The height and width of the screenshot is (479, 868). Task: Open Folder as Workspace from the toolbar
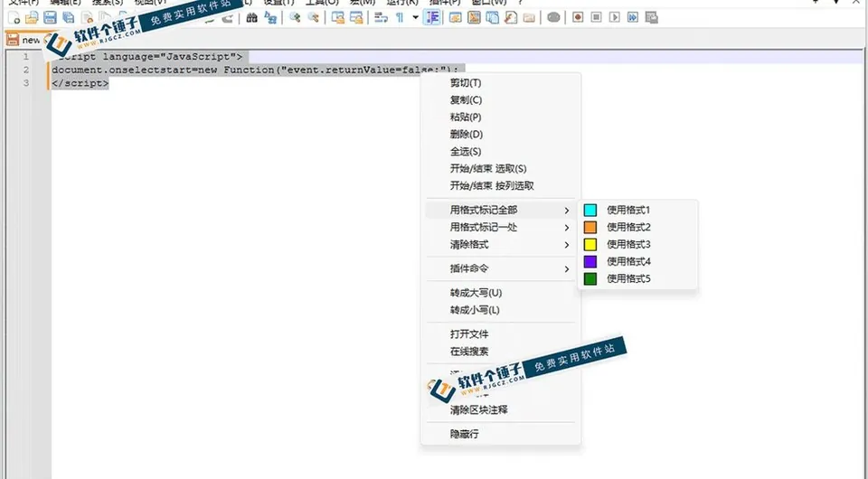click(x=529, y=18)
